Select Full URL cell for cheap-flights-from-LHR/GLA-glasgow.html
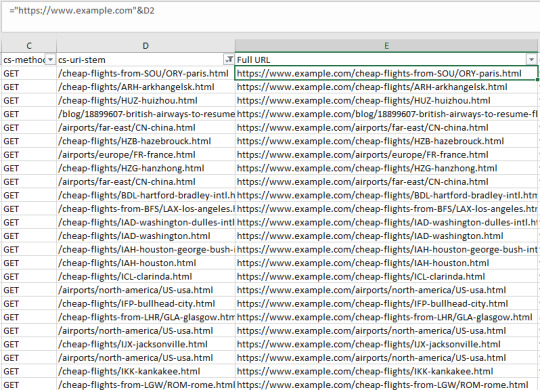This screenshot has width=540, height=390. 386,317
